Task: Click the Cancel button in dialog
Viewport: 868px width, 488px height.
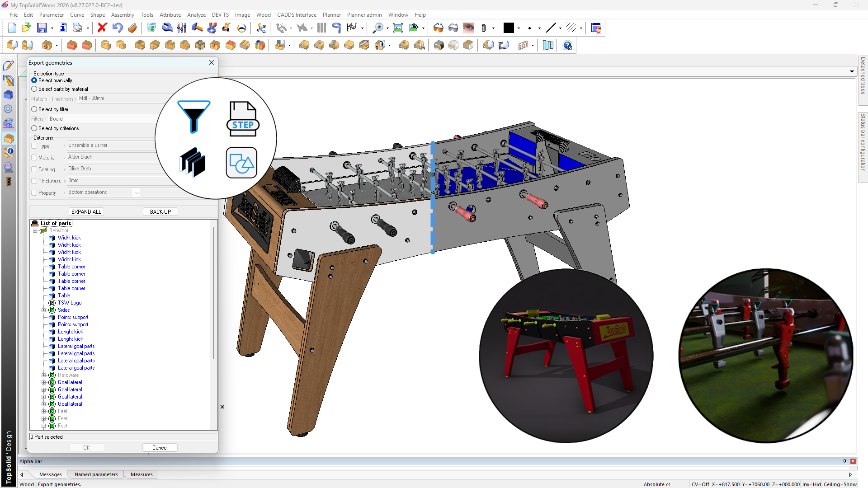Action: click(160, 448)
